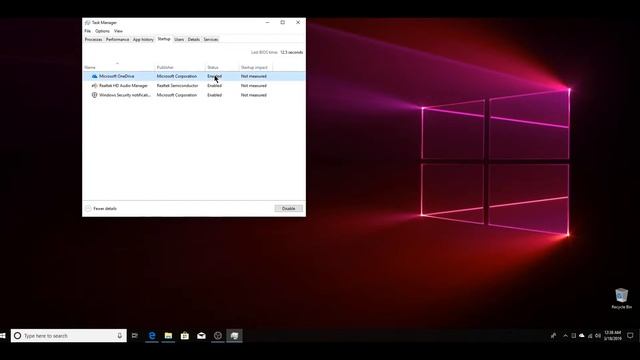Viewport: 640px width, 360px height.
Task: Open File Explorer from the taskbar
Action: coord(168,336)
